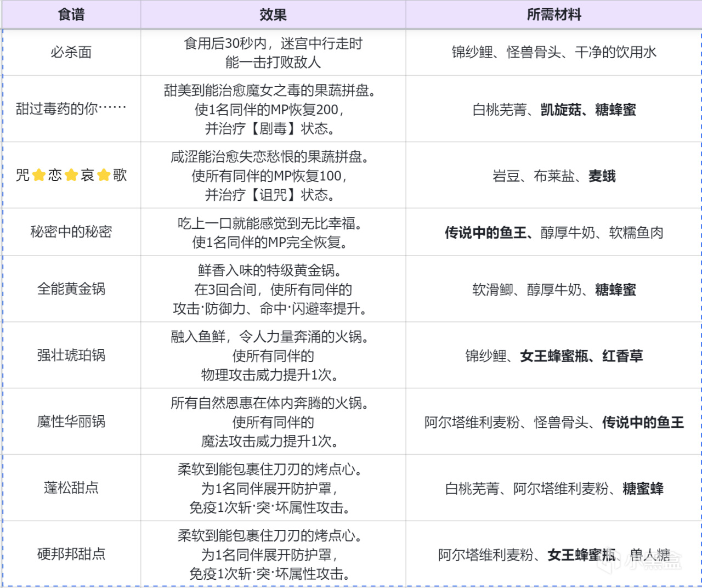This screenshot has height=588, width=702.
Task: Click the 硬邦邦甜点 row effect description
Action: point(269,555)
